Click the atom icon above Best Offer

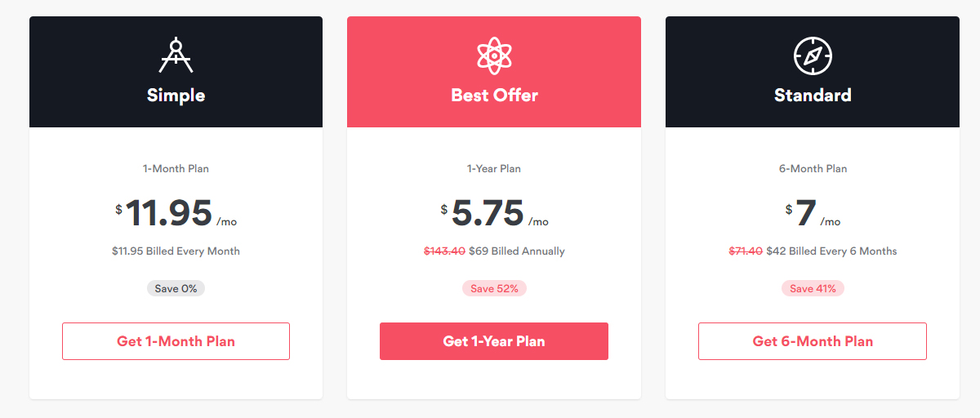pyautogui.click(x=494, y=56)
